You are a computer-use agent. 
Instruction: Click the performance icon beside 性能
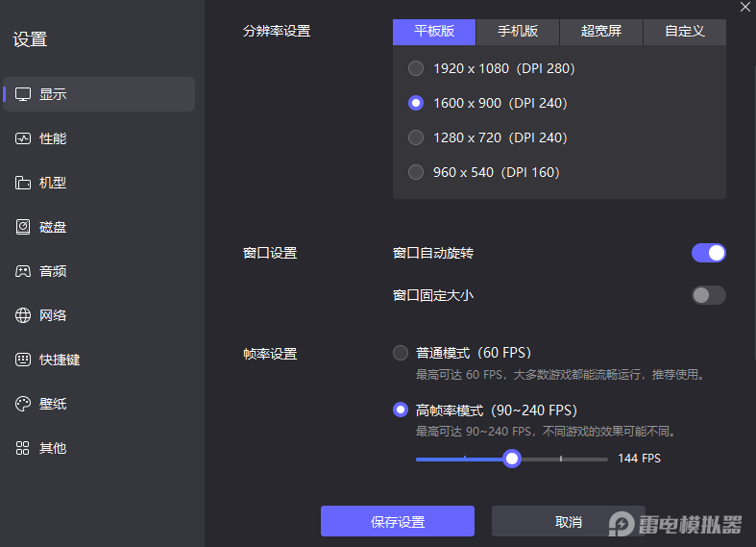(23, 138)
